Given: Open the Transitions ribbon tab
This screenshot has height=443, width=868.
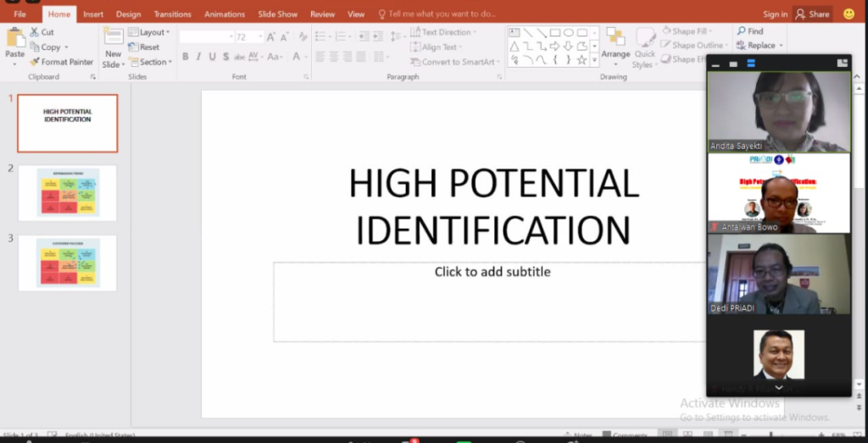Looking at the screenshot, I should click(x=172, y=14).
